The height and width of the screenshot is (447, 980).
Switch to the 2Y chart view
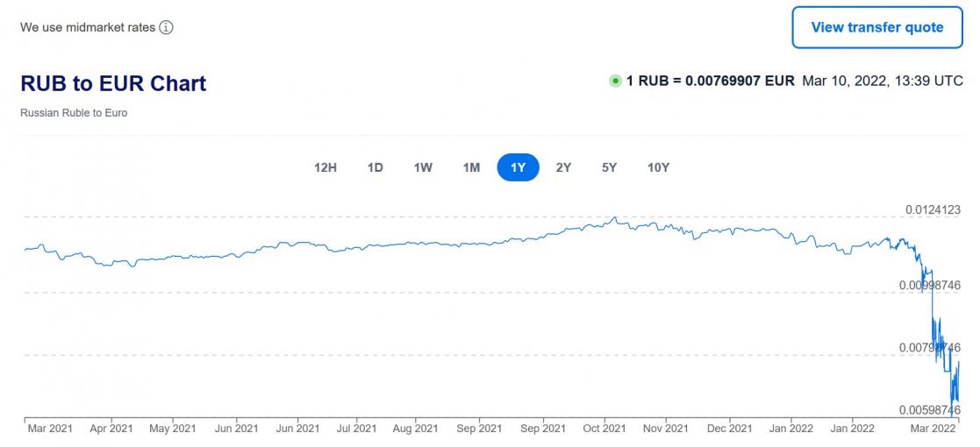click(x=563, y=167)
